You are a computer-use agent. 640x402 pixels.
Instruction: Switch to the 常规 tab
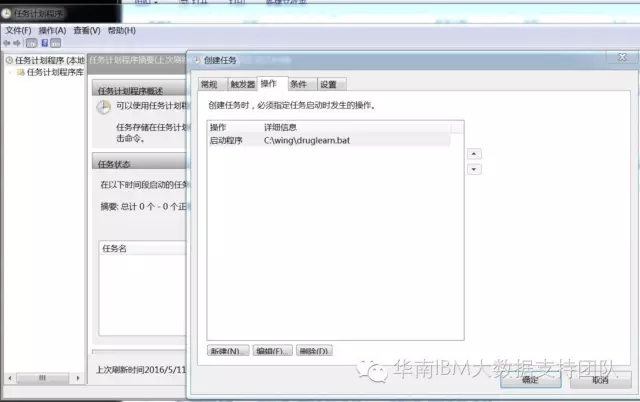(212, 84)
